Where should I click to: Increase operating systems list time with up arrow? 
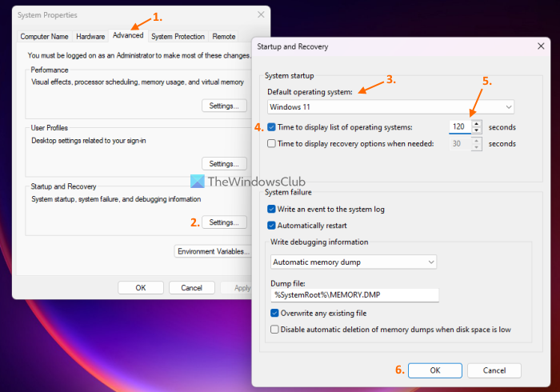pyautogui.click(x=477, y=123)
